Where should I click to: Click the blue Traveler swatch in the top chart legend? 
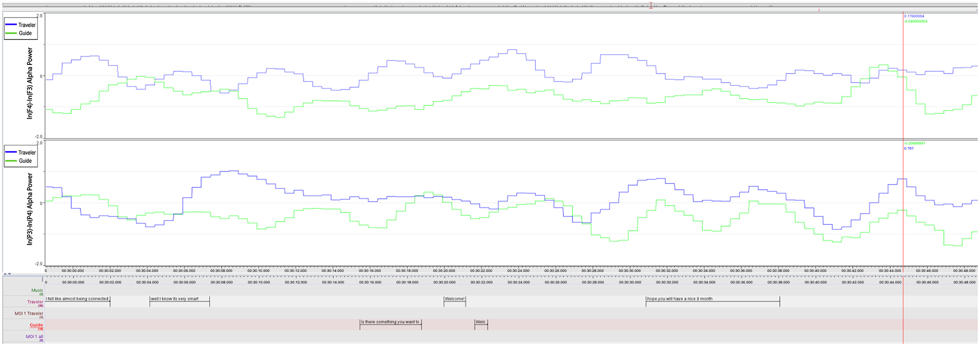coord(11,25)
